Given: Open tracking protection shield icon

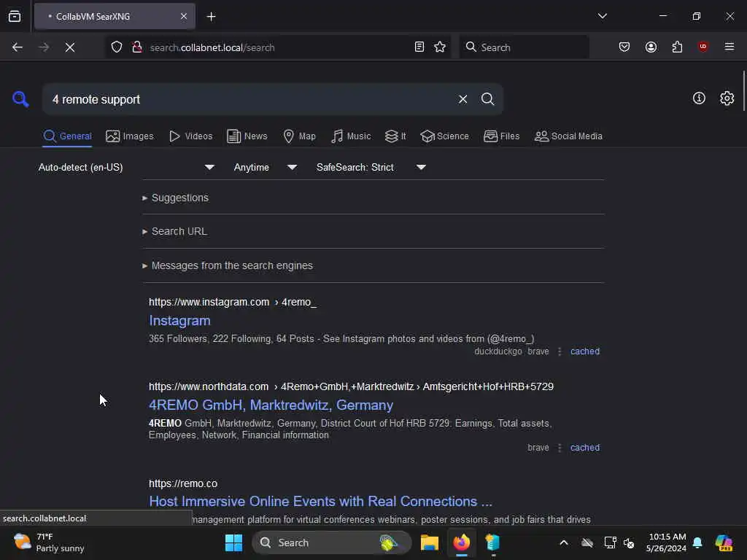Looking at the screenshot, I should coord(117,47).
